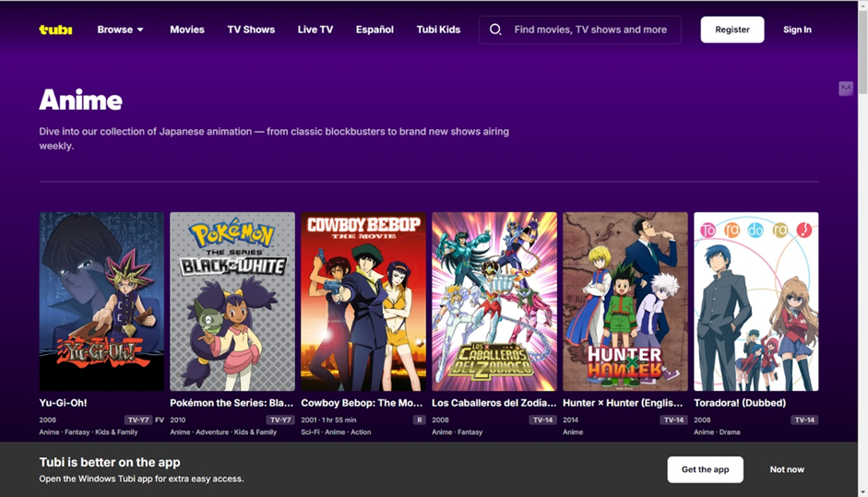Dismiss banner with Not now
Image resolution: width=868 pixels, height=497 pixels.
click(787, 469)
